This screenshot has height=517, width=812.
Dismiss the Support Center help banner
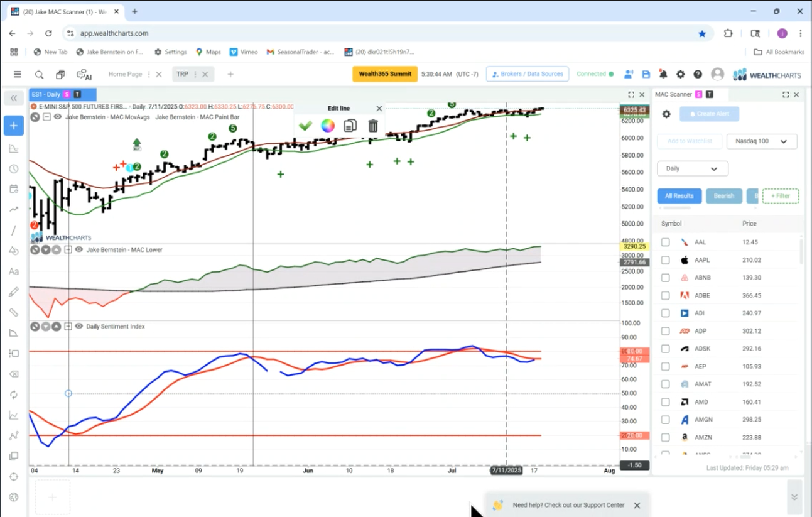click(x=637, y=505)
